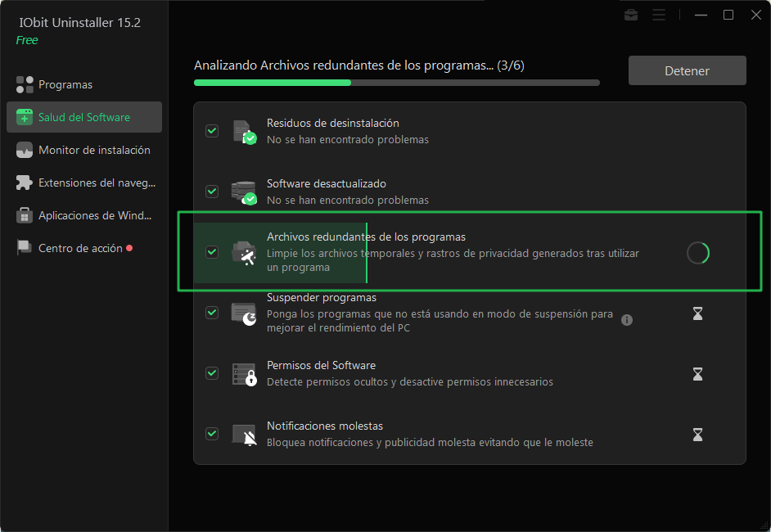Click the loading spinner for Archivos redundantes
The image size is (771, 532).
pos(697,253)
